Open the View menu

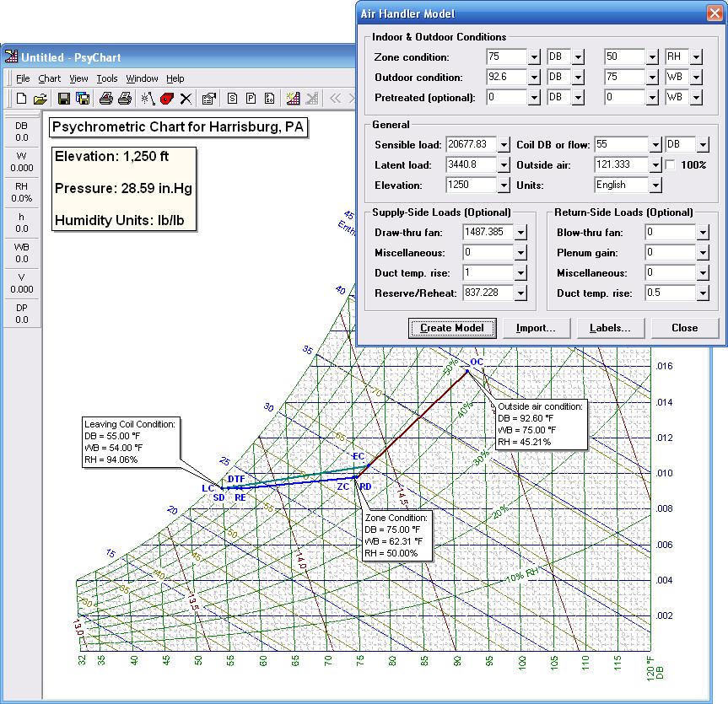coord(78,78)
